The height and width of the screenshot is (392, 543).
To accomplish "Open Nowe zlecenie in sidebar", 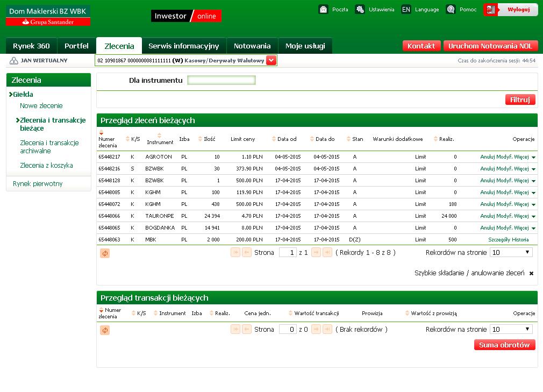I will point(41,105).
